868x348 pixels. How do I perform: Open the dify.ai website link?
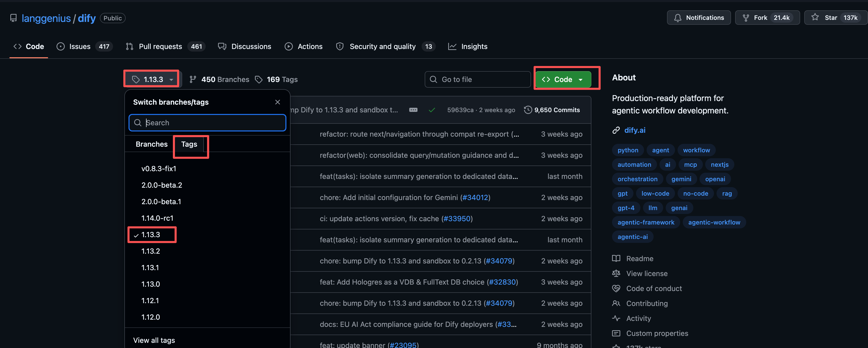coord(634,130)
